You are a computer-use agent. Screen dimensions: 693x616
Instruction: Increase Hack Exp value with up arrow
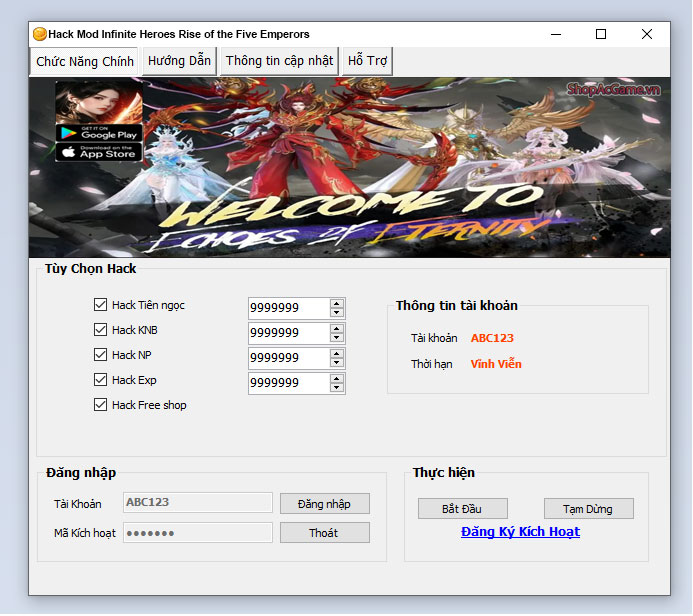[x=336, y=379]
